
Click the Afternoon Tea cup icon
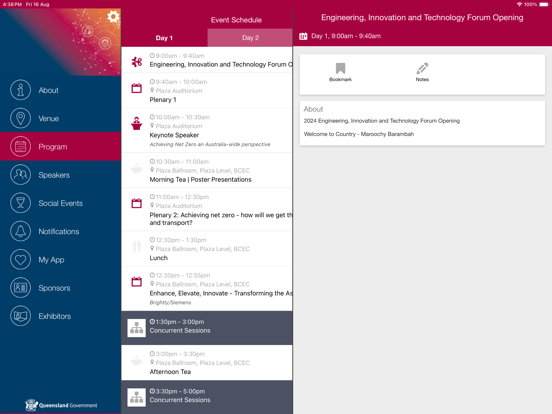[x=137, y=360]
